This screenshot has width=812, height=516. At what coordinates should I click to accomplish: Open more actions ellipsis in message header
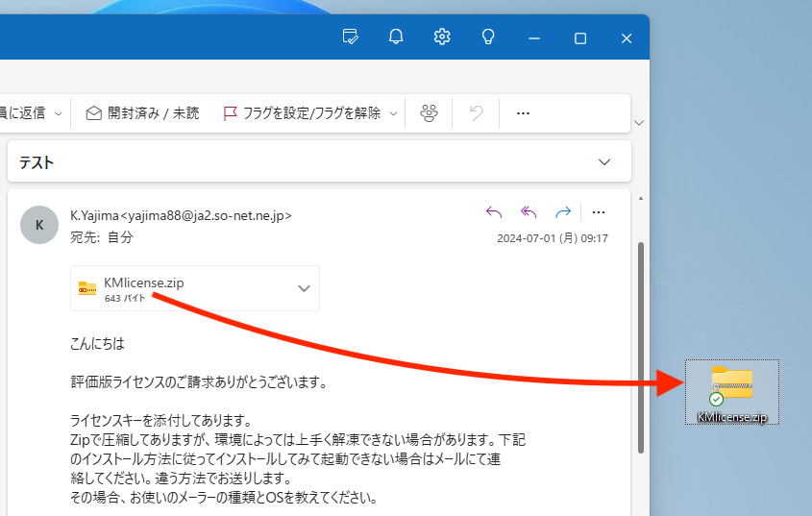coord(599,212)
